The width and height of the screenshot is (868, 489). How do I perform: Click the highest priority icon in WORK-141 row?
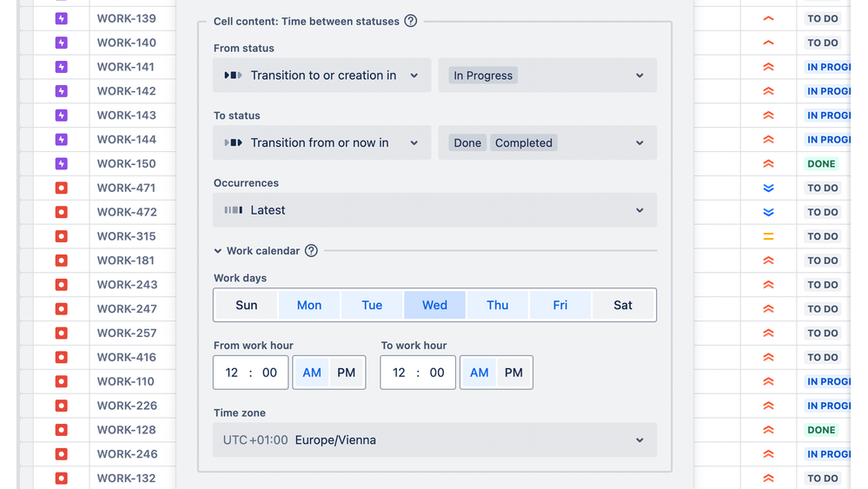(768, 67)
